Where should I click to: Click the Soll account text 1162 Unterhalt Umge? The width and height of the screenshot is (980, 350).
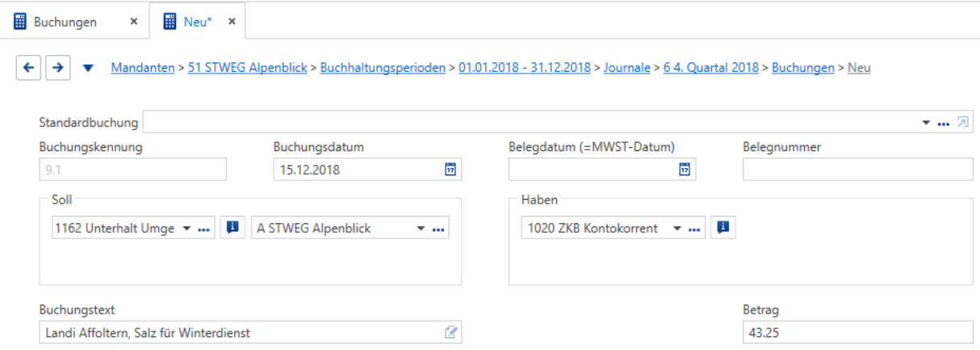coord(115,229)
